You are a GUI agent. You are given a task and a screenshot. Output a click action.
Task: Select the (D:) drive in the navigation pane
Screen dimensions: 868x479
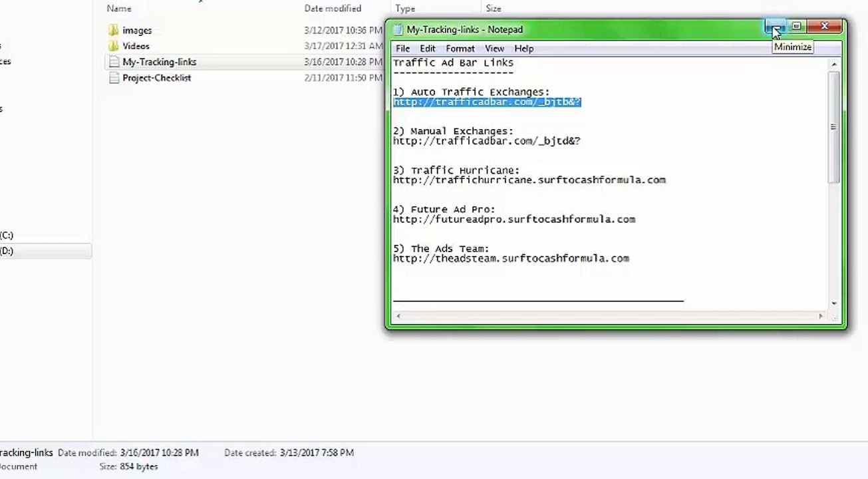pos(7,251)
